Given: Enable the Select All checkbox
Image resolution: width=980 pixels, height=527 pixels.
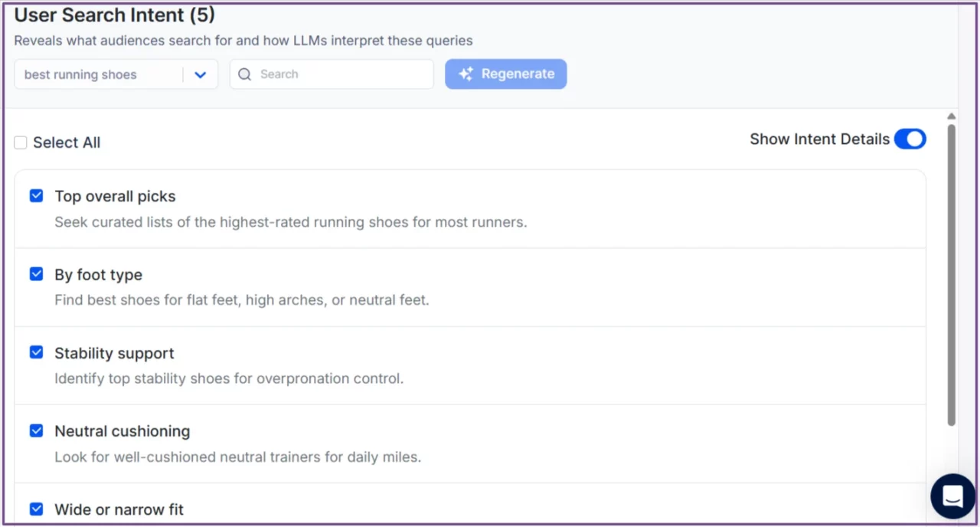Looking at the screenshot, I should (20, 142).
